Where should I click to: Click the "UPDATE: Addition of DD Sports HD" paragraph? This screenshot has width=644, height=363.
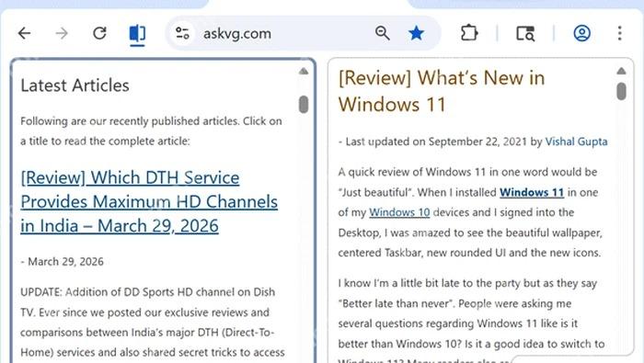pos(153,322)
